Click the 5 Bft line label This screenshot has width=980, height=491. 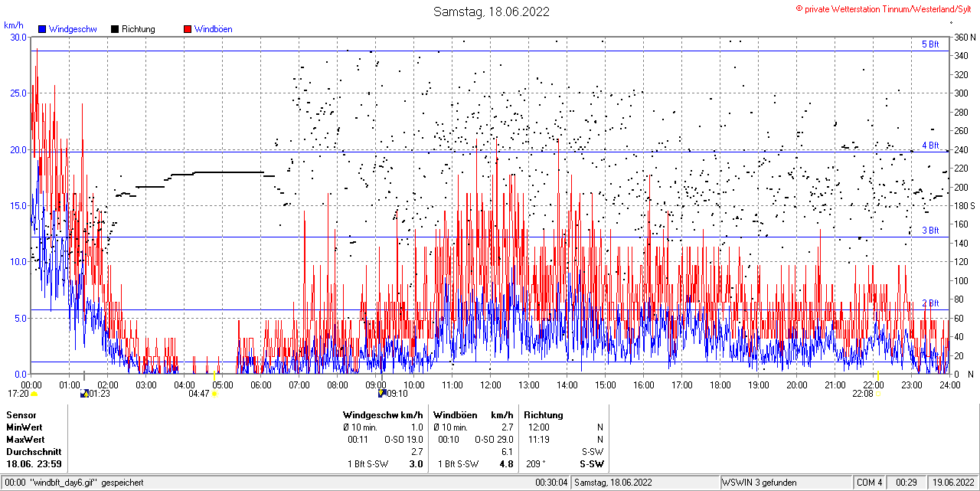tap(930, 44)
